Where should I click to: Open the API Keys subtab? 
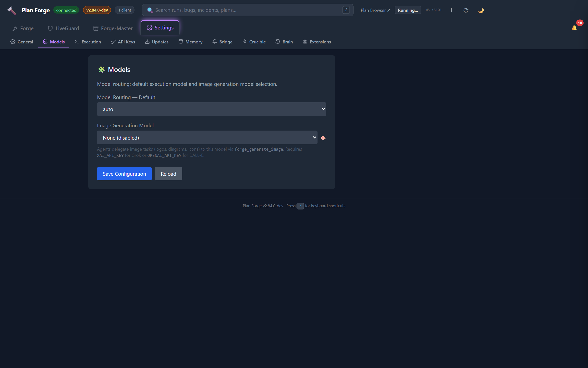click(123, 42)
